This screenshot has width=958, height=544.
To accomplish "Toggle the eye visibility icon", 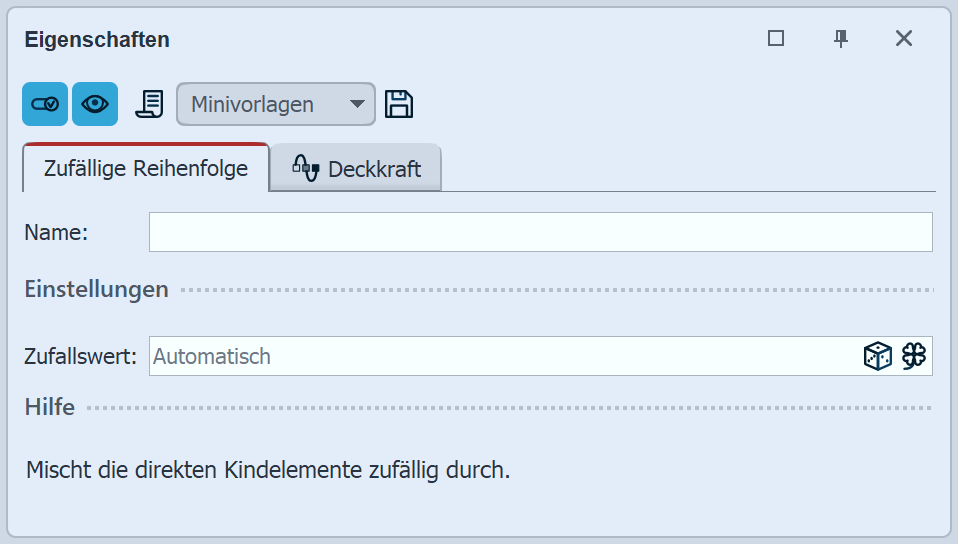I will pos(95,104).
